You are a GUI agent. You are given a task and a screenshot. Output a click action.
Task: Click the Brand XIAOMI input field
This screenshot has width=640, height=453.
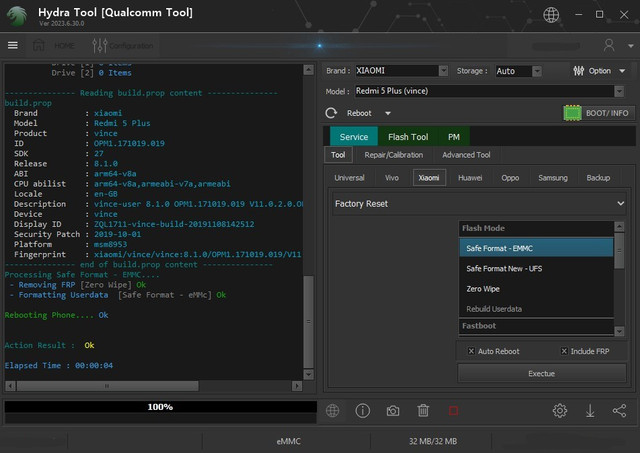click(397, 71)
